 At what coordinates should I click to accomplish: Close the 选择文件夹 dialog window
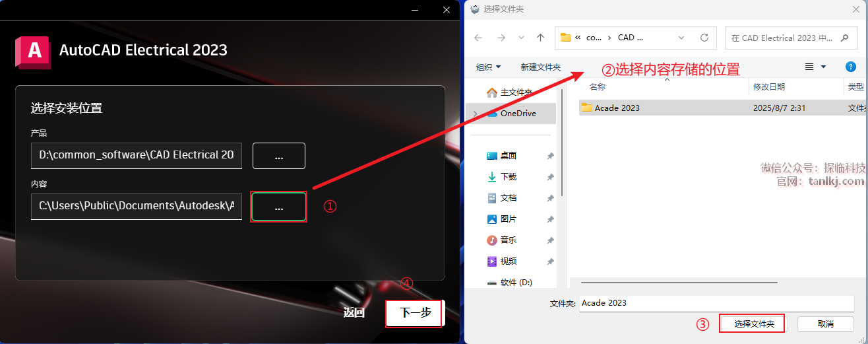[855, 9]
